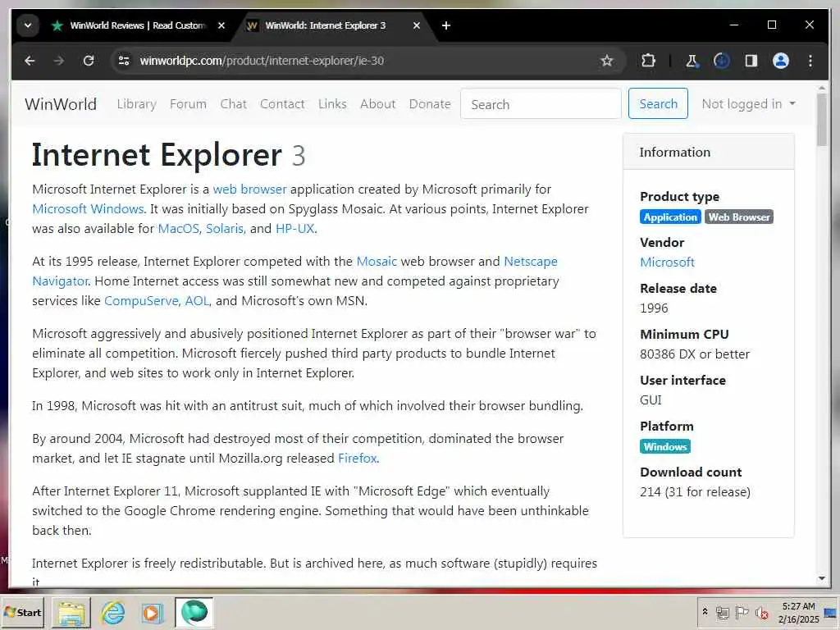840x630 pixels.
Task: Follow the Mosaic link
Action: [377, 262]
